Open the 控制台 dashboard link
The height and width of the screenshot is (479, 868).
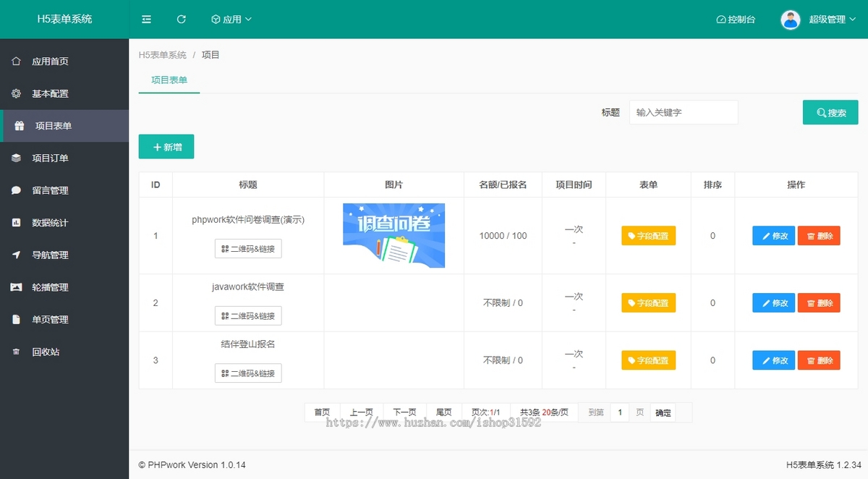(x=736, y=20)
